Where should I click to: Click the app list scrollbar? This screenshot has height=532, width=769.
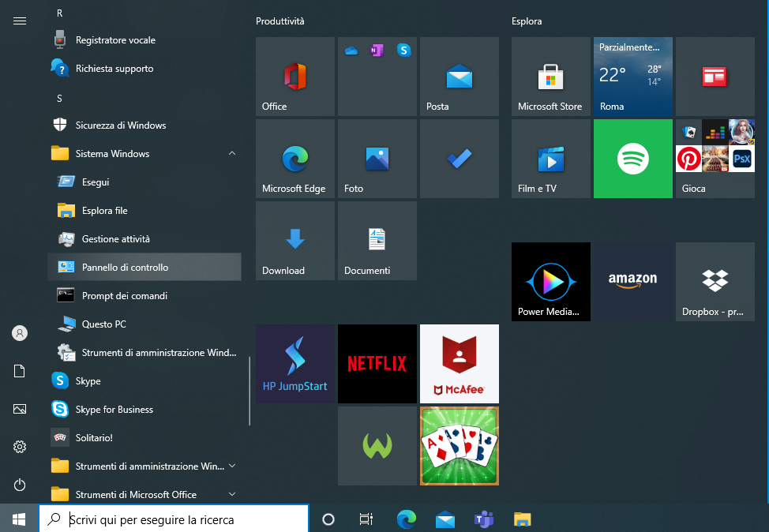point(249,391)
